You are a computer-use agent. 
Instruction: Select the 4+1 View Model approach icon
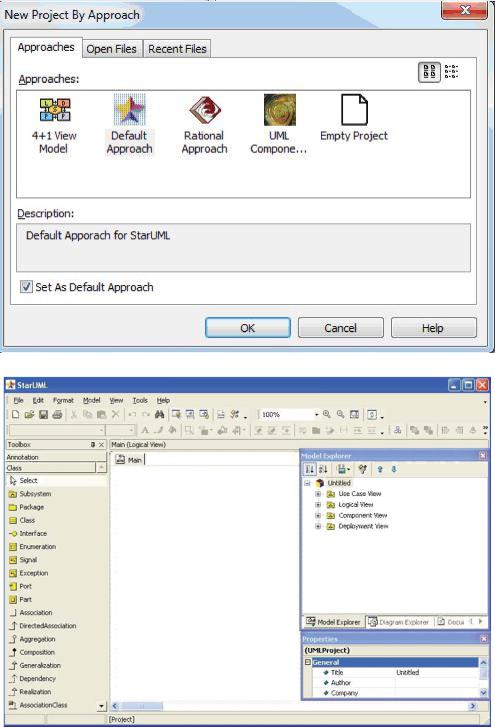coord(54,110)
